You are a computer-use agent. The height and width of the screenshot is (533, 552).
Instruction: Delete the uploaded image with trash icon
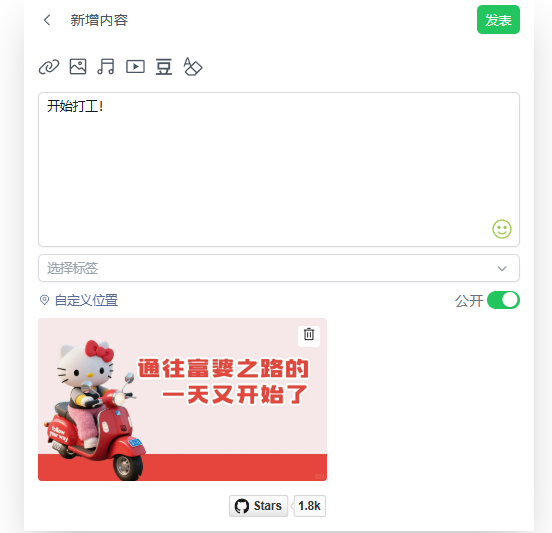tap(309, 334)
